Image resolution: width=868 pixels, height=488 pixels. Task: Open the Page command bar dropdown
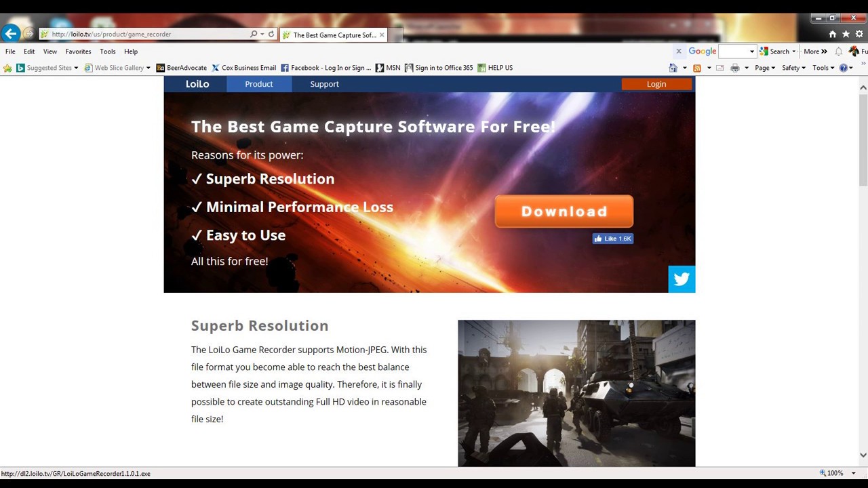coord(765,68)
